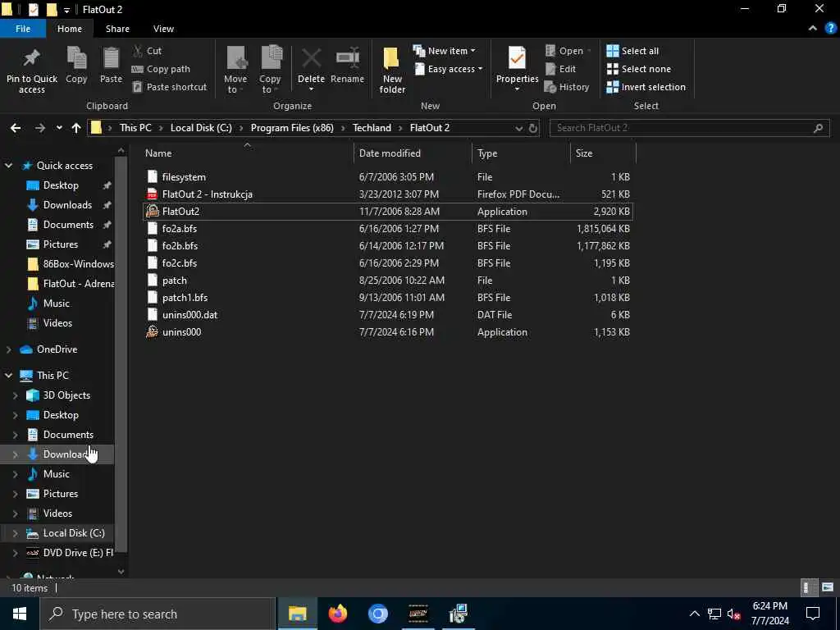Open recent locations dropdown arrow

point(59,128)
